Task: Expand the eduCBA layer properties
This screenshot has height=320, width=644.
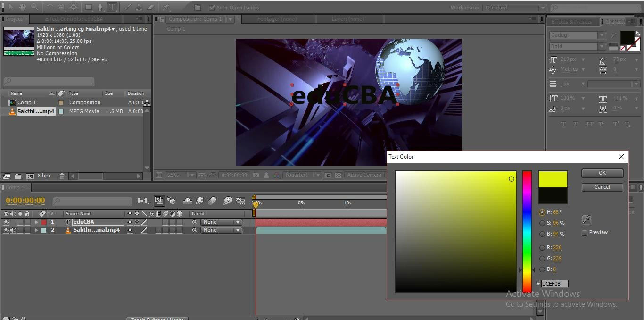Action: pyautogui.click(x=36, y=222)
